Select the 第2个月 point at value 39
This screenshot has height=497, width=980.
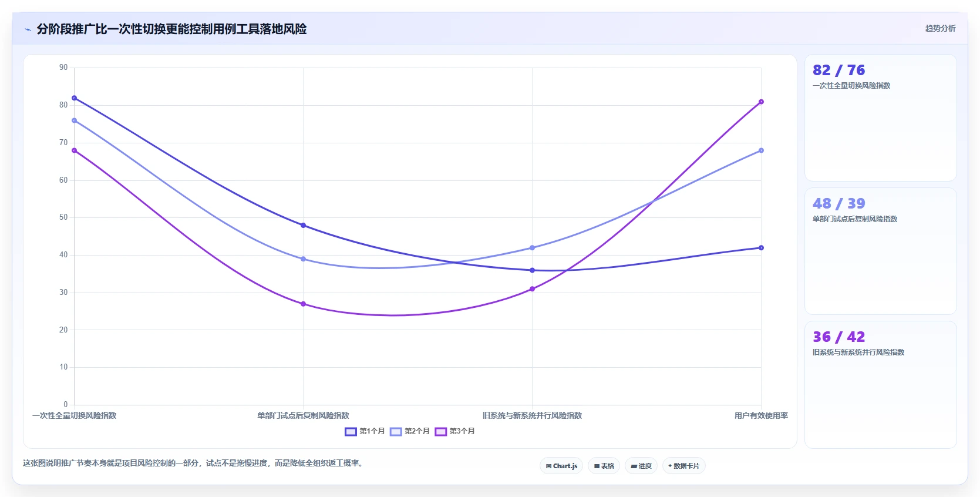point(303,259)
